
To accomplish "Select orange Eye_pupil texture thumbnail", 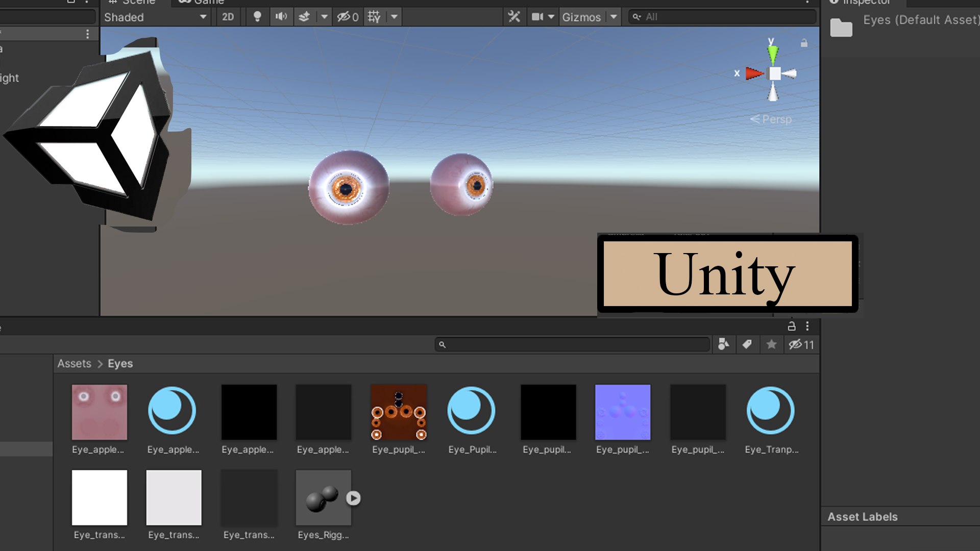I will 399,412.
